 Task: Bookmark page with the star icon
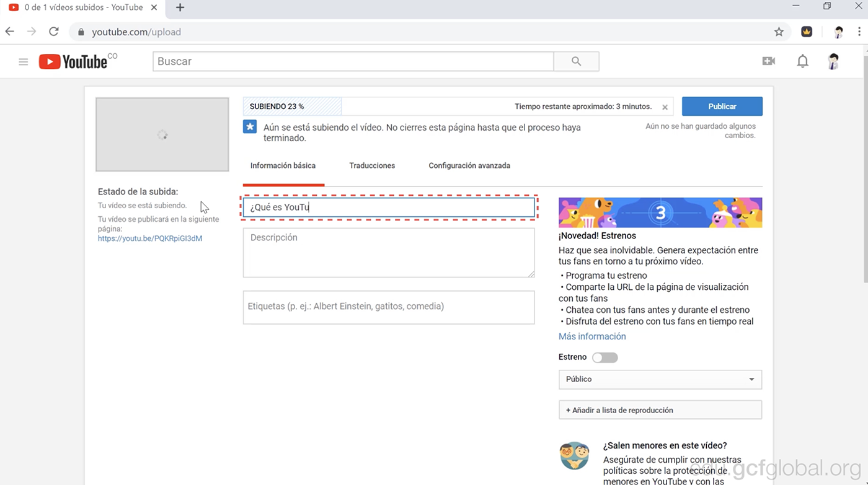click(x=779, y=32)
